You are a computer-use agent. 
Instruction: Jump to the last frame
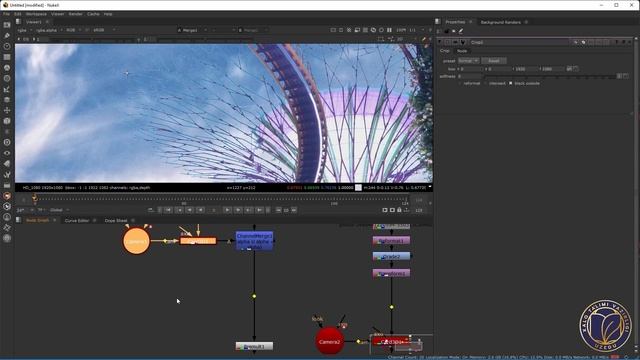[x=260, y=210]
